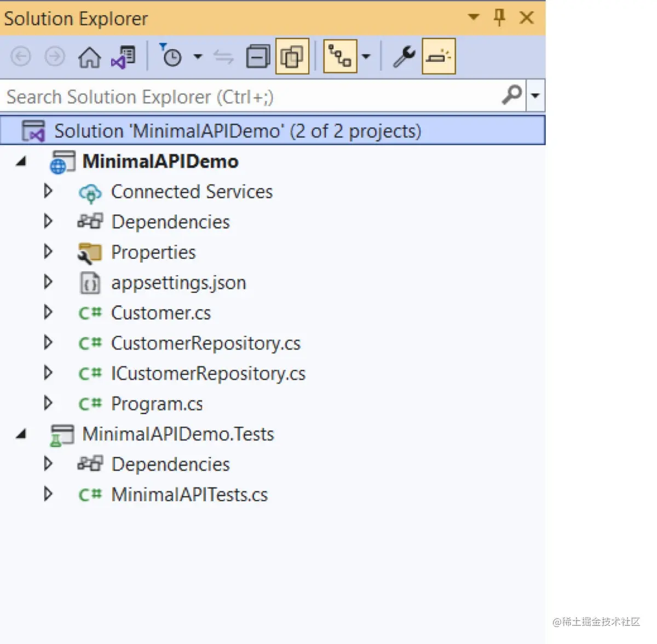Open the Pending Changes Filter
This screenshot has width=657, height=644.
(171, 55)
